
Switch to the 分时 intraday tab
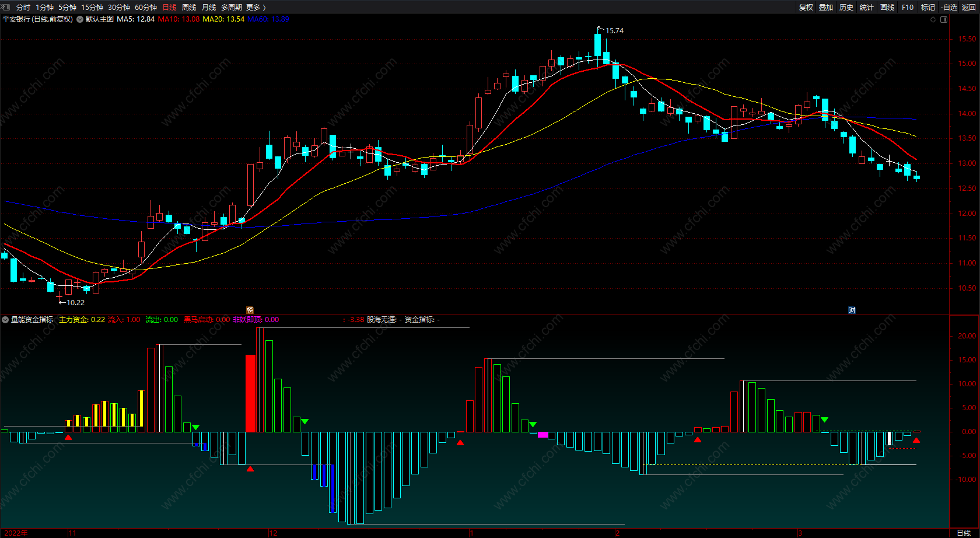tap(23, 7)
